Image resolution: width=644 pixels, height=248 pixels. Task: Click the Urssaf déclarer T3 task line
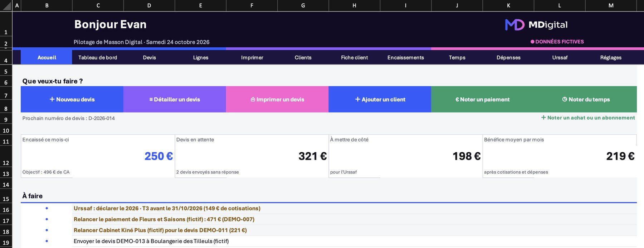tap(167, 208)
